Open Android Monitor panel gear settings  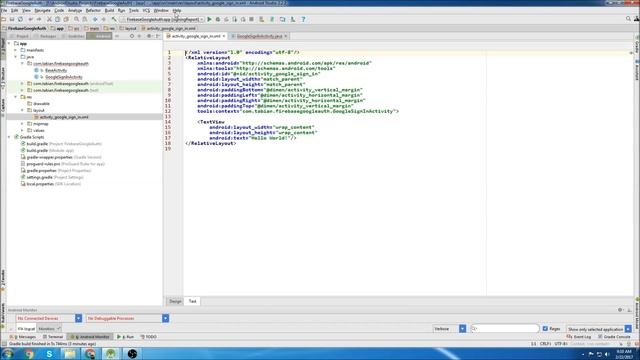(x=620, y=310)
